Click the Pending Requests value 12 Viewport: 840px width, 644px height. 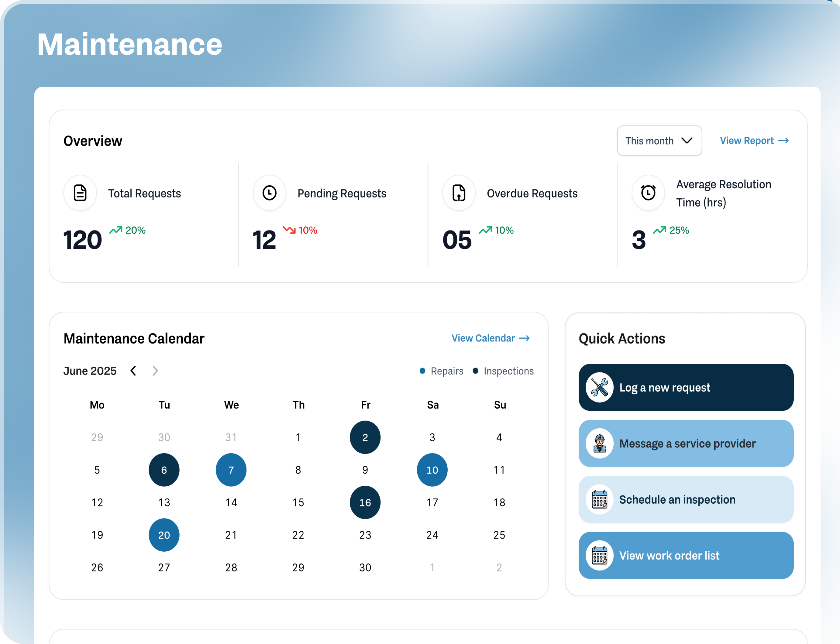[x=264, y=240]
